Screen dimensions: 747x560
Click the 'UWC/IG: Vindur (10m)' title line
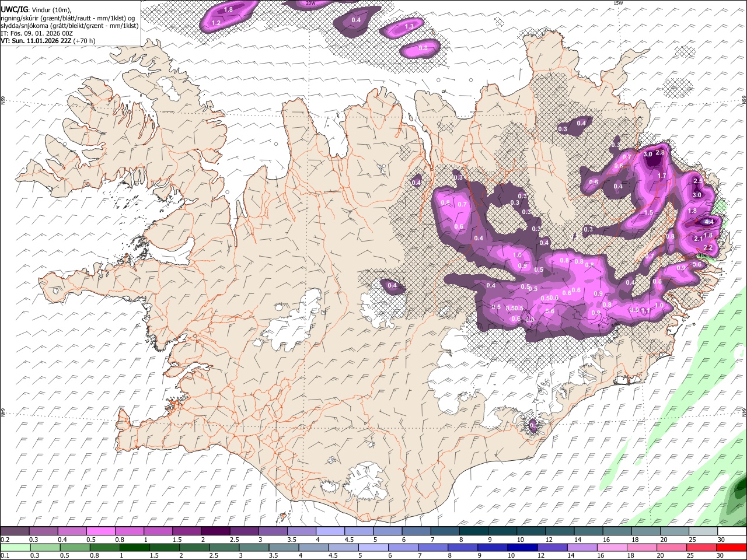click(36, 9)
